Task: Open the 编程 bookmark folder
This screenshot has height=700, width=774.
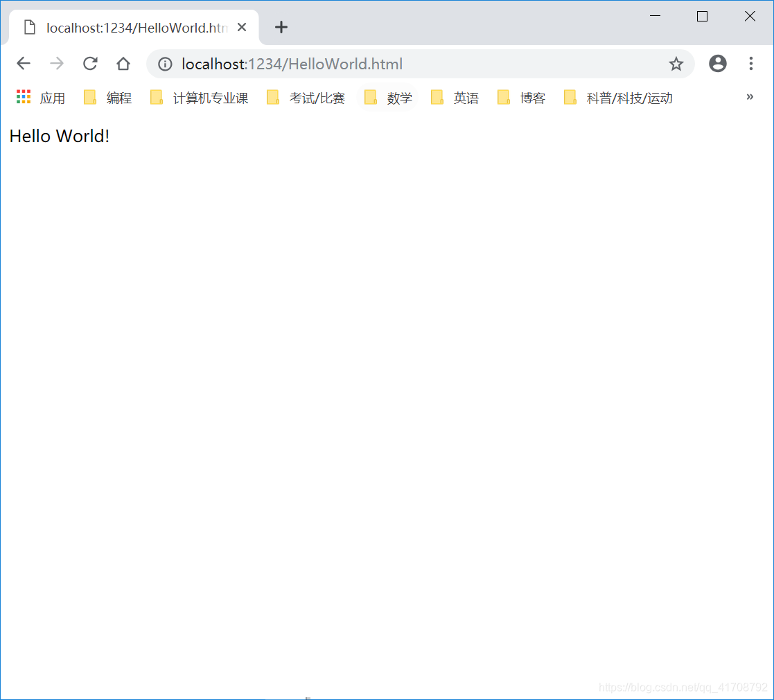Action: [108, 98]
